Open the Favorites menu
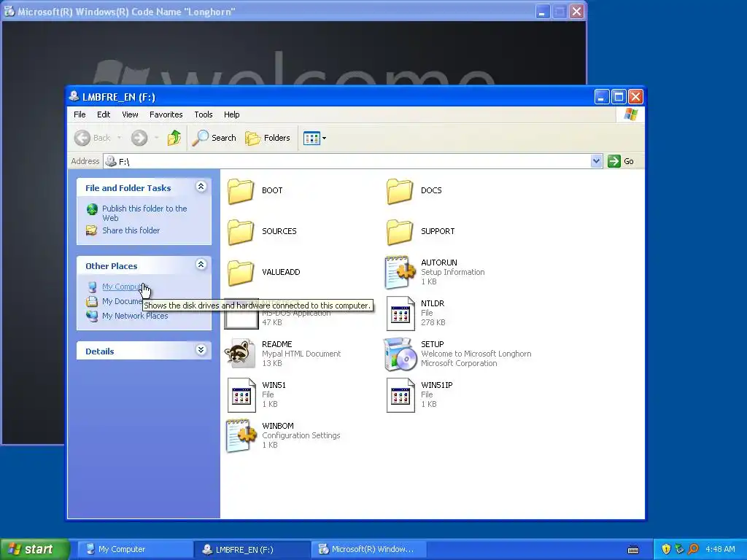Viewport: 747px width, 560px height. tap(166, 114)
